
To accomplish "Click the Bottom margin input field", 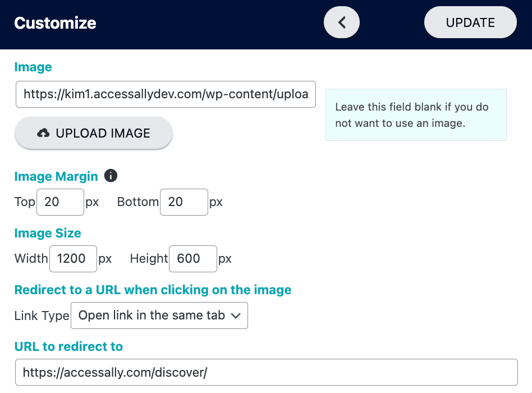I will coord(184,202).
